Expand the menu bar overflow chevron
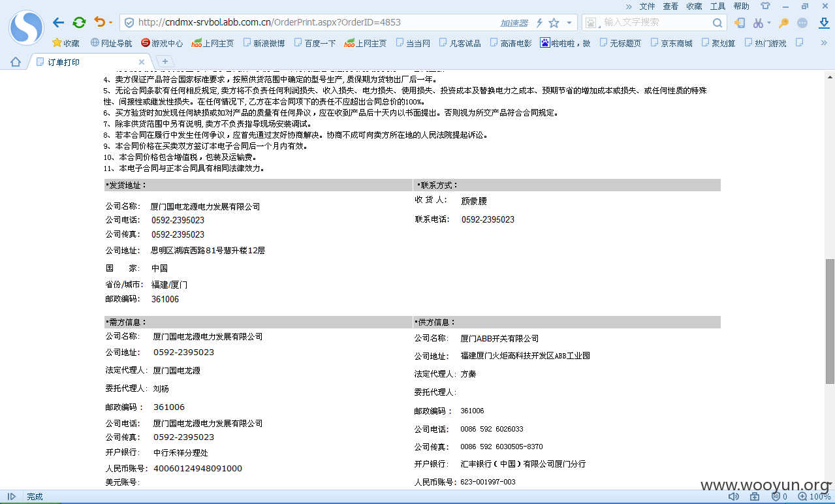 (x=629, y=7)
